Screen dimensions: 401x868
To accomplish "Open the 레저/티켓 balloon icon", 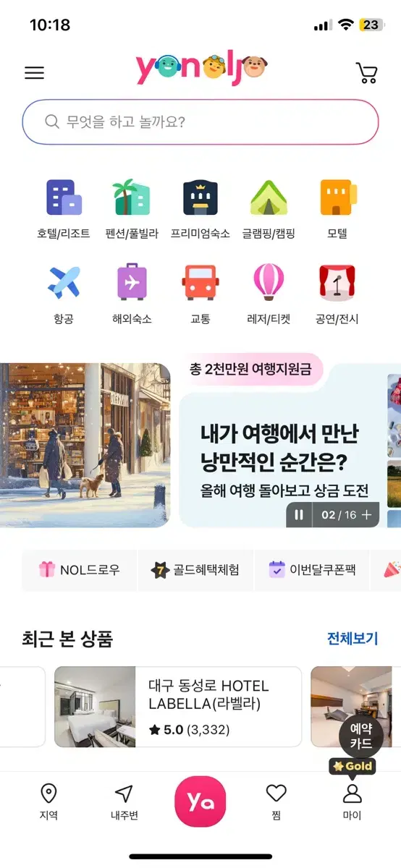I will click(269, 282).
